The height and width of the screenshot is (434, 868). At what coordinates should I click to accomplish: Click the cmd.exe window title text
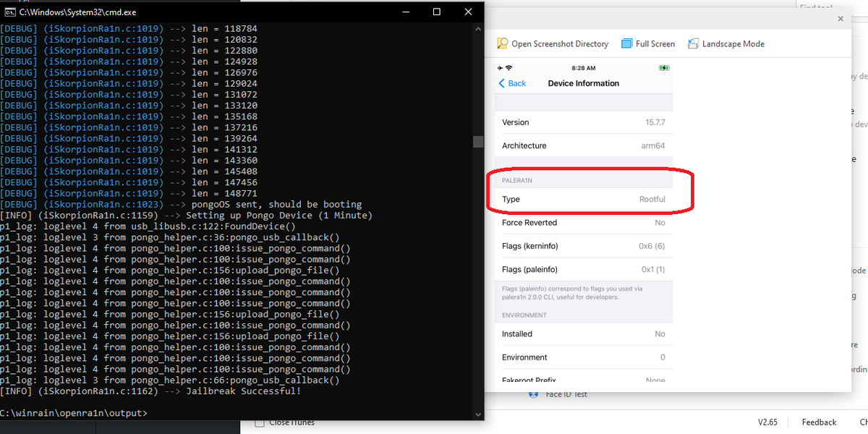[78, 12]
